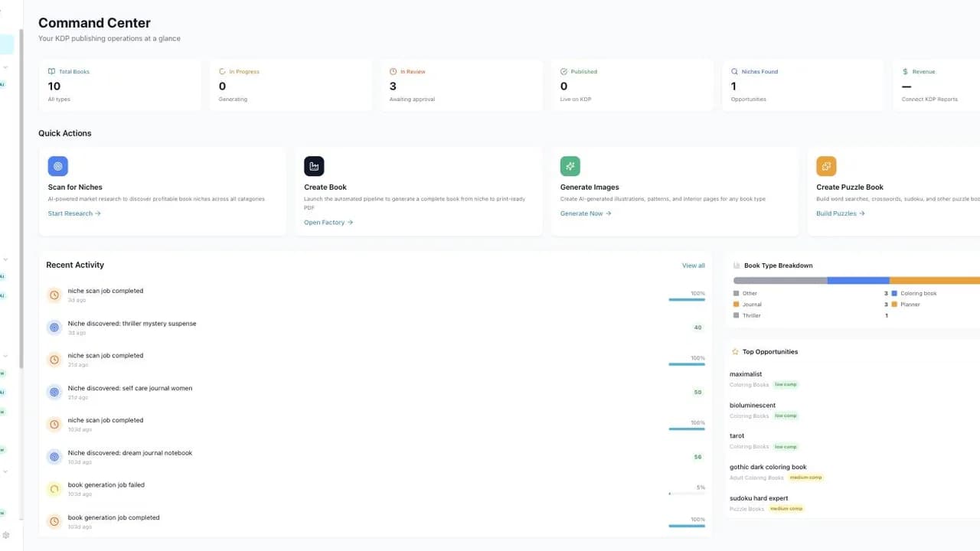Select the blue segment of Book Type Breakdown bar

click(858, 281)
